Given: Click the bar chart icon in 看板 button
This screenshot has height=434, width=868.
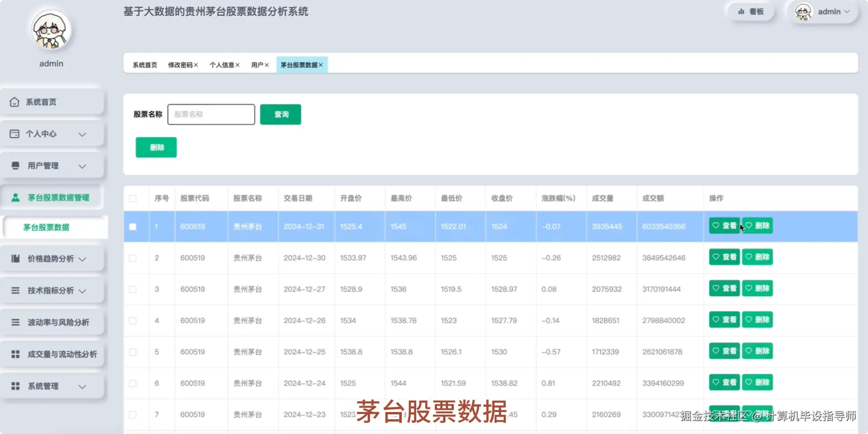Looking at the screenshot, I should 741,12.
